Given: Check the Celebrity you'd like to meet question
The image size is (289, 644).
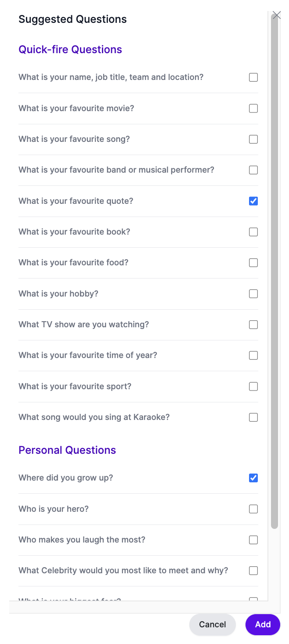Looking at the screenshot, I should (253, 571).
